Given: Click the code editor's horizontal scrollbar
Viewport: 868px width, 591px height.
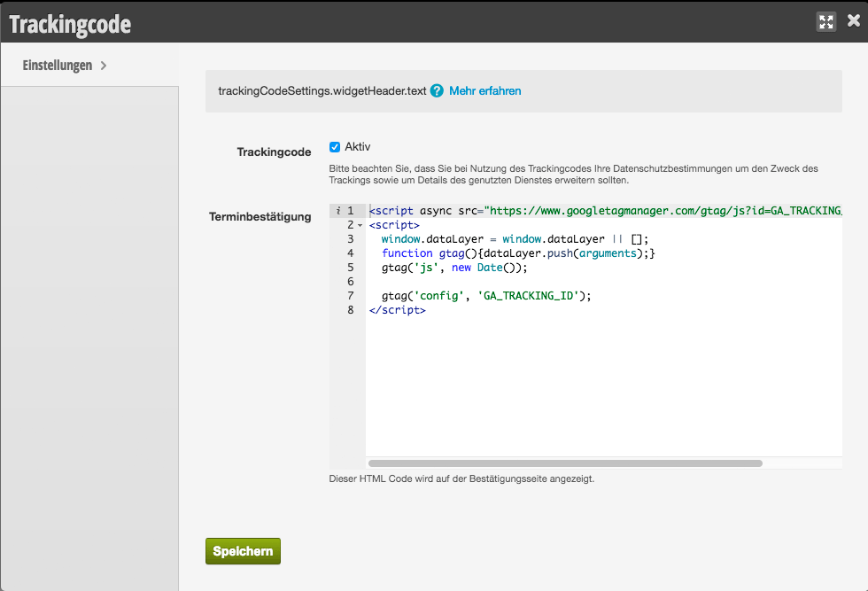Looking at the screenshot, I should 565,463.
